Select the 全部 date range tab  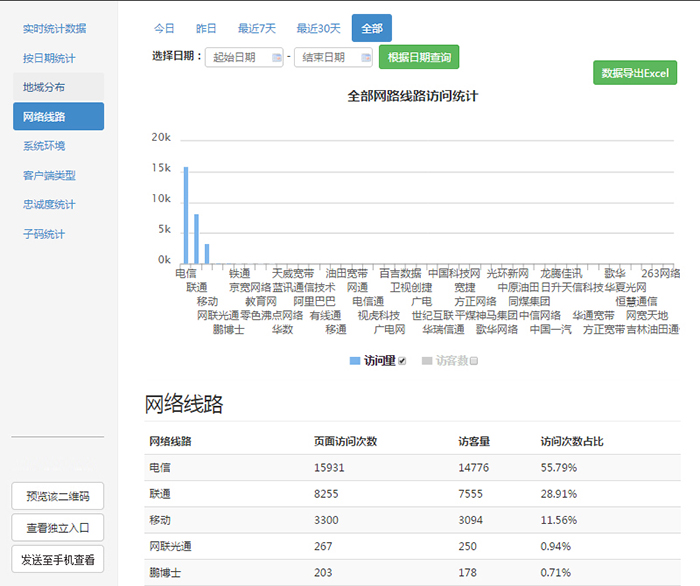point(371,28)
